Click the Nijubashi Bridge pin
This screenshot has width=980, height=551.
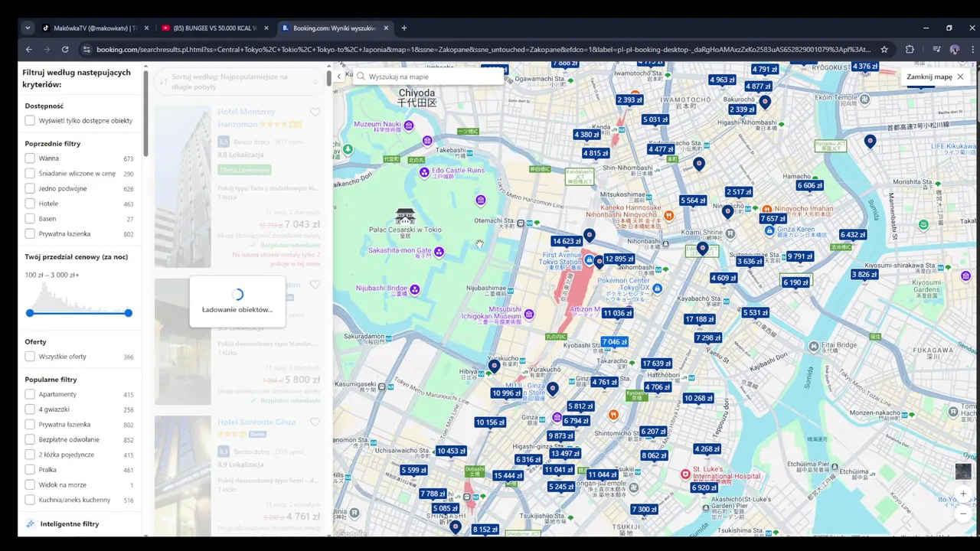(414, 289)
